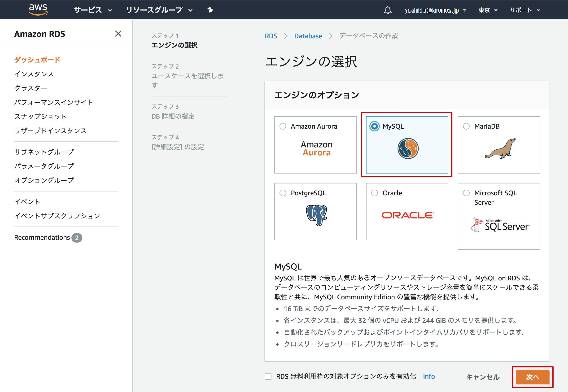
Task: Select the MariaDB radio button
Action: tap(466, 126)
